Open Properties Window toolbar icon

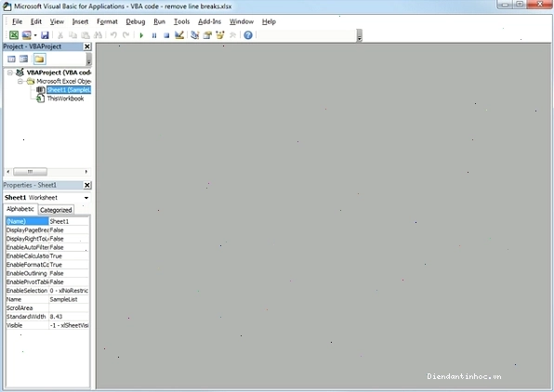(207, 35)
